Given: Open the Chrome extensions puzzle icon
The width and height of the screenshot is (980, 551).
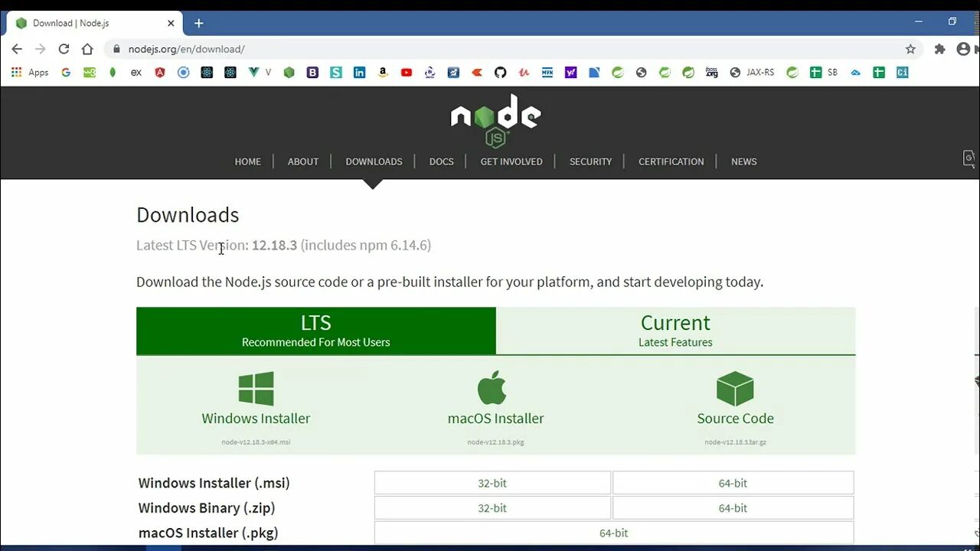Looking at the screenshot, I should tap(939, 49).
